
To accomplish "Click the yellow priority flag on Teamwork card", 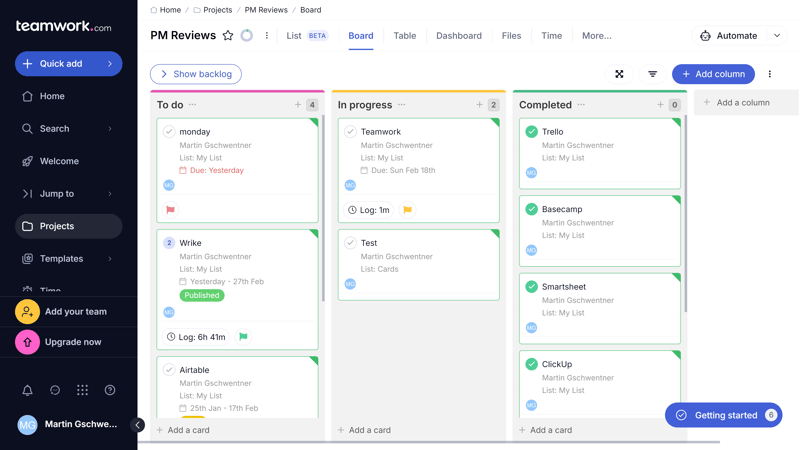I will point(407,210).
